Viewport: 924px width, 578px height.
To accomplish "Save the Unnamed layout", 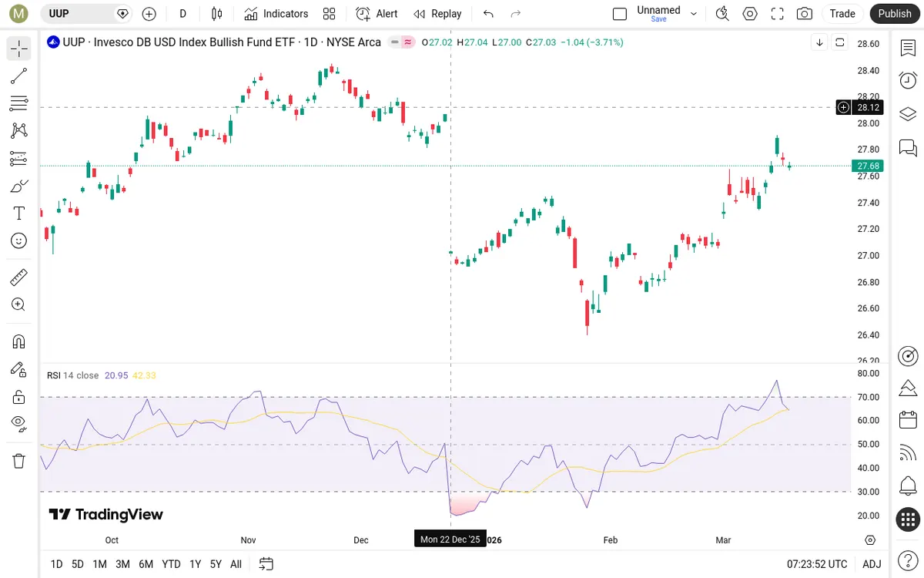I will pyautogui.click(x=659, y=19).
